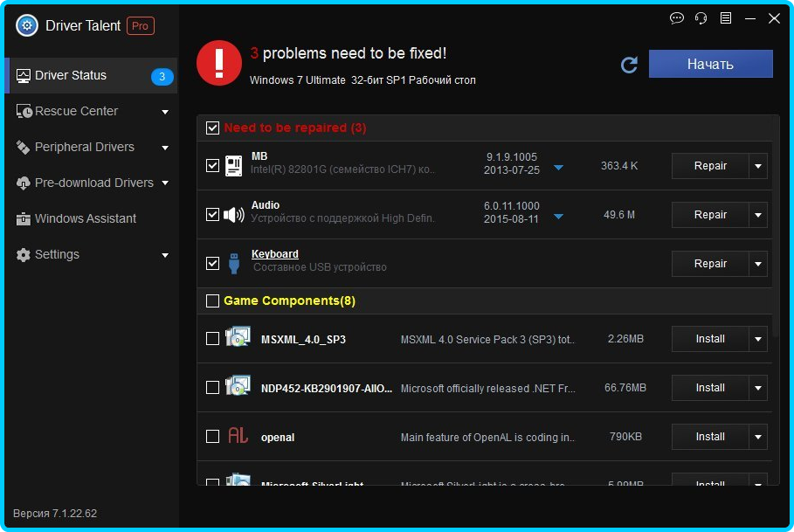The width and height of the screenshot is (794, 532).
Task: Click the Версия 7.1.22.62 version label
Action: point(55,514)
